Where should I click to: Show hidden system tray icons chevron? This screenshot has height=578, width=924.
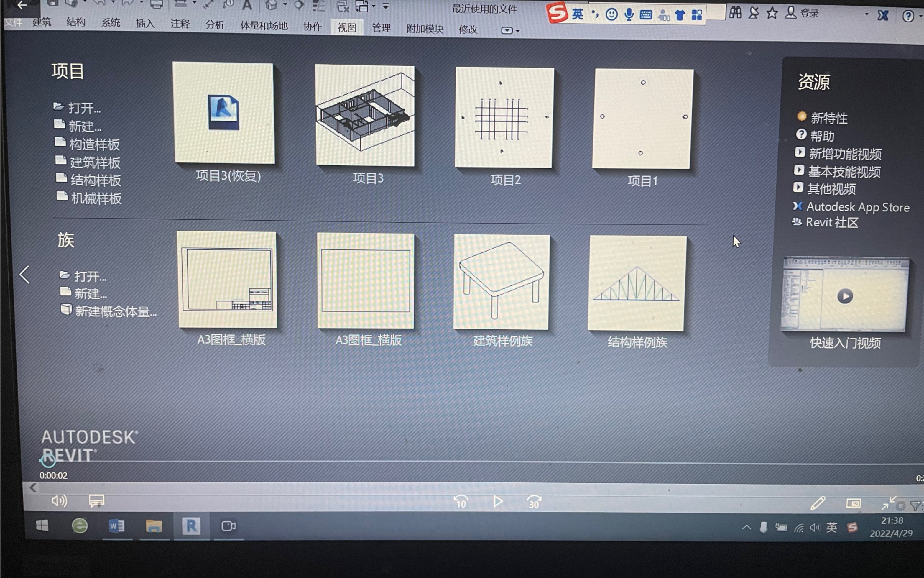point(746,528)
